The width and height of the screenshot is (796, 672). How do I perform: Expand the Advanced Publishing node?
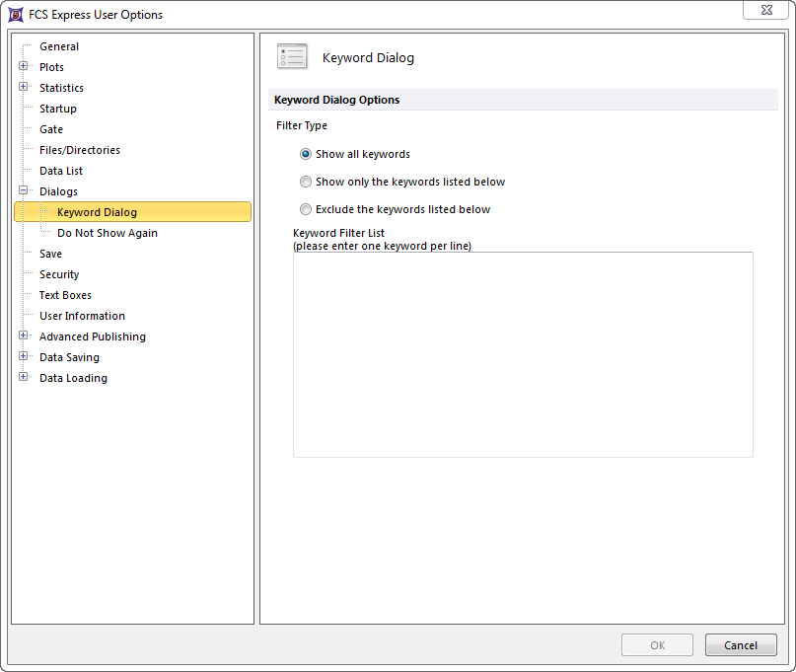[24, 336]
